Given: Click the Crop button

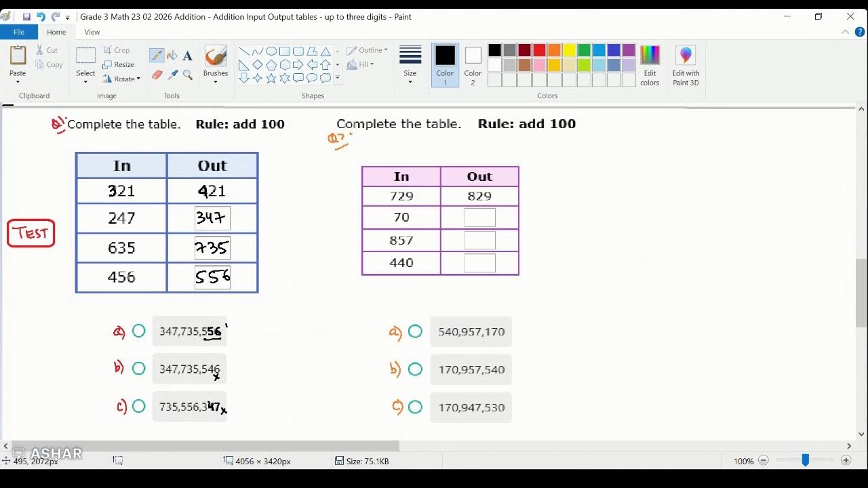Looking at the screenshot, I should [x=116, y=50].
